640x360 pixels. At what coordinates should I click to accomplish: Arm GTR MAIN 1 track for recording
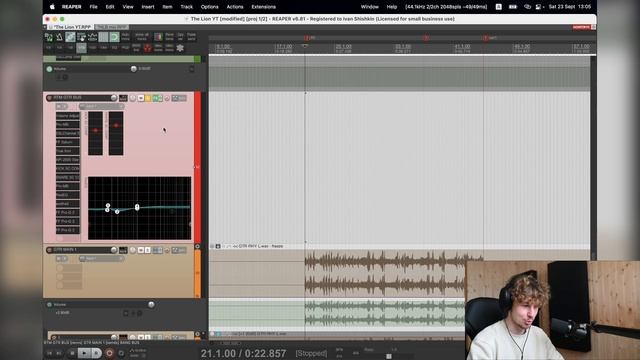click(x=49, y=250)
